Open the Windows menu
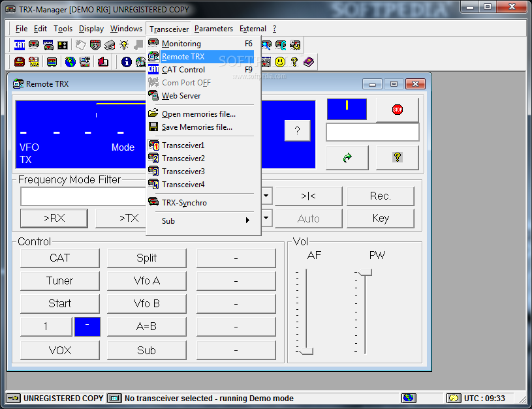The image size is (532, 409). point(126,29)
